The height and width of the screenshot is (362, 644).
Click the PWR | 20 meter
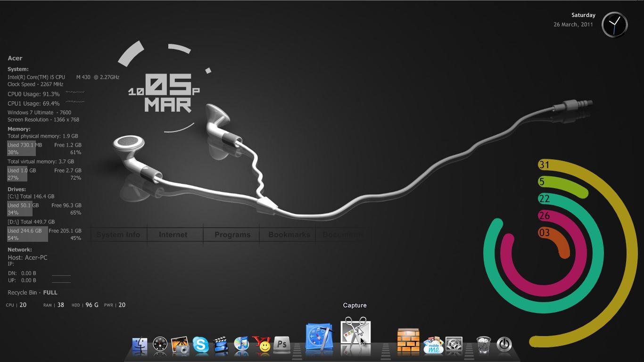tap(115, 305)
